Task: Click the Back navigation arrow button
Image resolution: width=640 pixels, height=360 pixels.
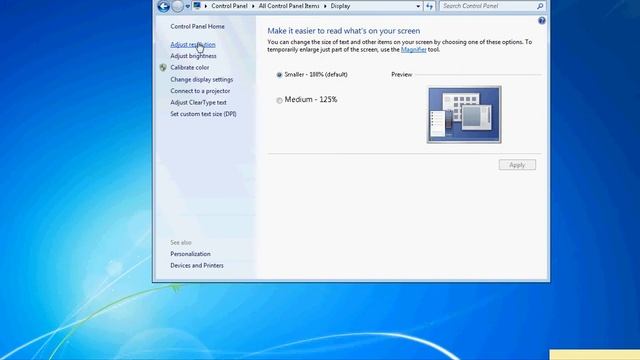Action: pyautogui.click(x=164, y=6)
